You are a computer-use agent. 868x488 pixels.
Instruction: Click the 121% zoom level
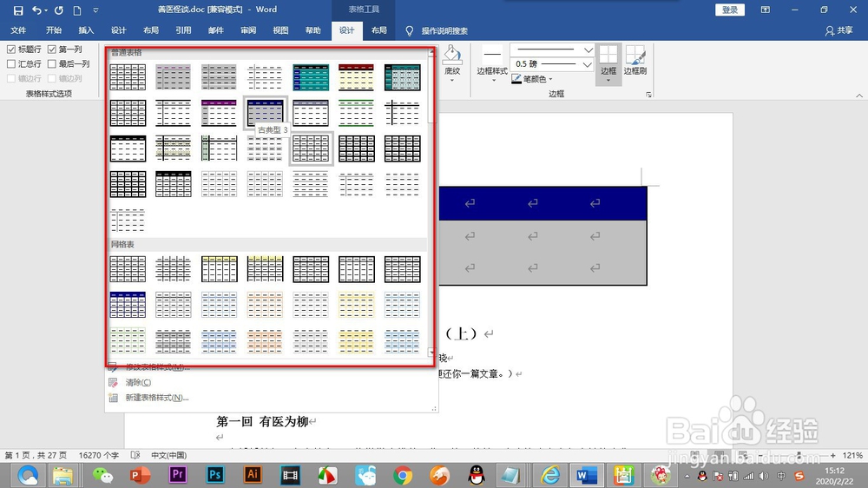[852, 455]
